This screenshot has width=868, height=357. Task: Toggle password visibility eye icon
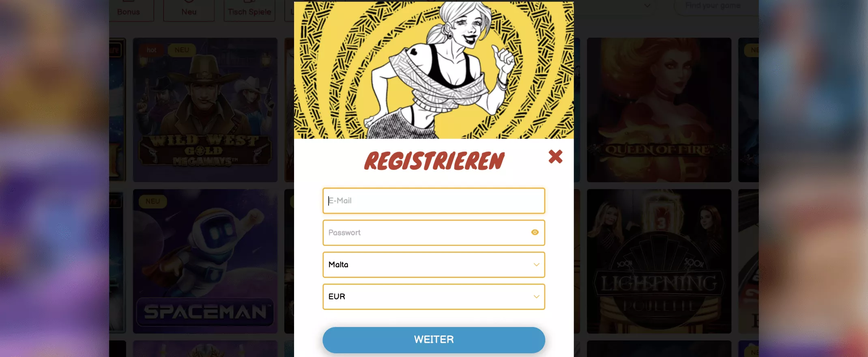pyautogui.click(x=535, y=232)
